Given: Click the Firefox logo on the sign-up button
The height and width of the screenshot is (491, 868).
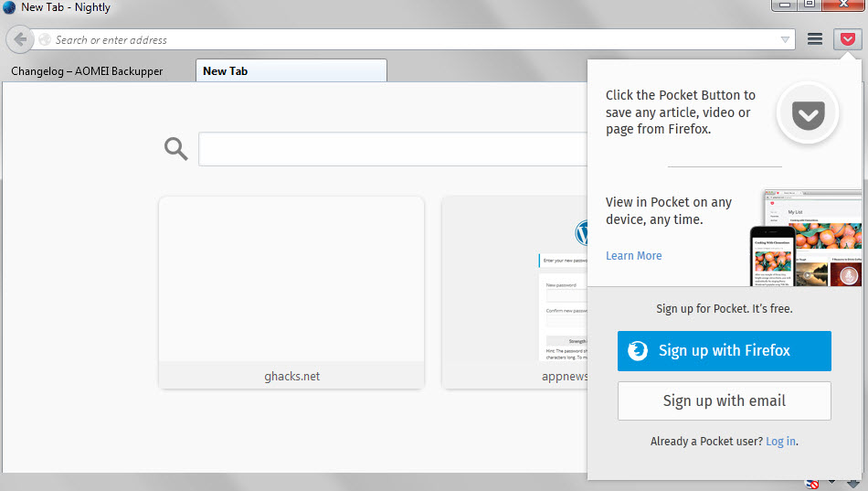Looking at the screenshot, I should click(638, 351).
